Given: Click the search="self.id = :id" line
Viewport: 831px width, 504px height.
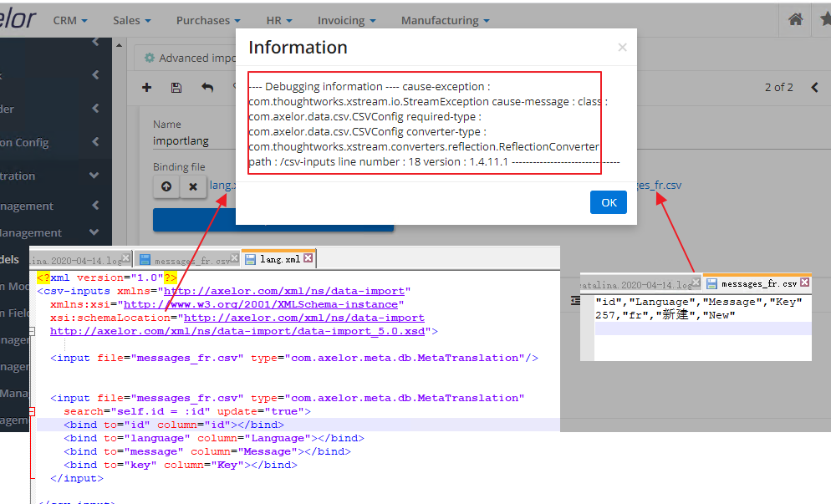Looking at the screenshot, I should pos(187,411).
